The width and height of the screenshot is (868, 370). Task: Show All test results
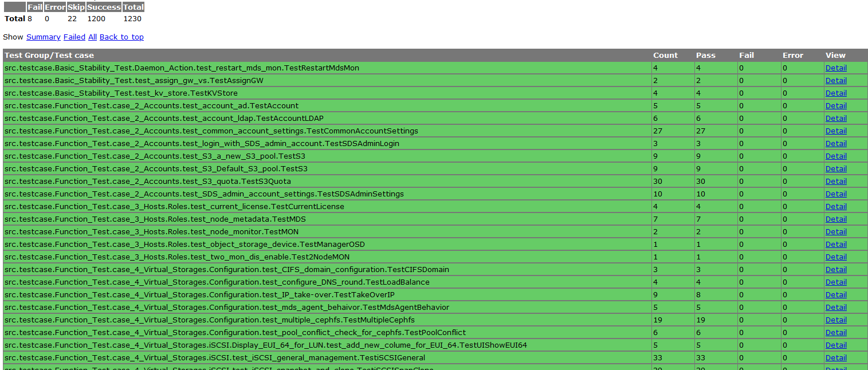tap(92, 37)
